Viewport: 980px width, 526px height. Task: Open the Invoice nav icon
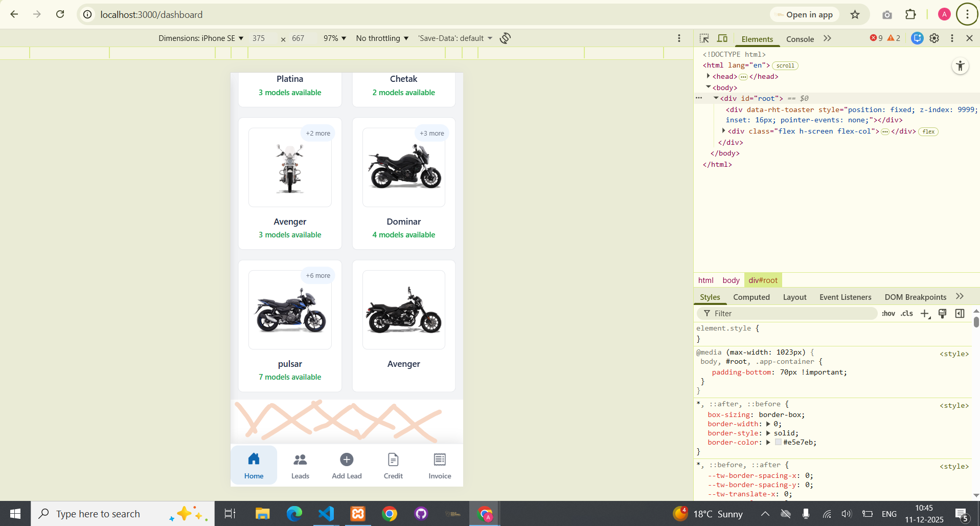[440, 459]
